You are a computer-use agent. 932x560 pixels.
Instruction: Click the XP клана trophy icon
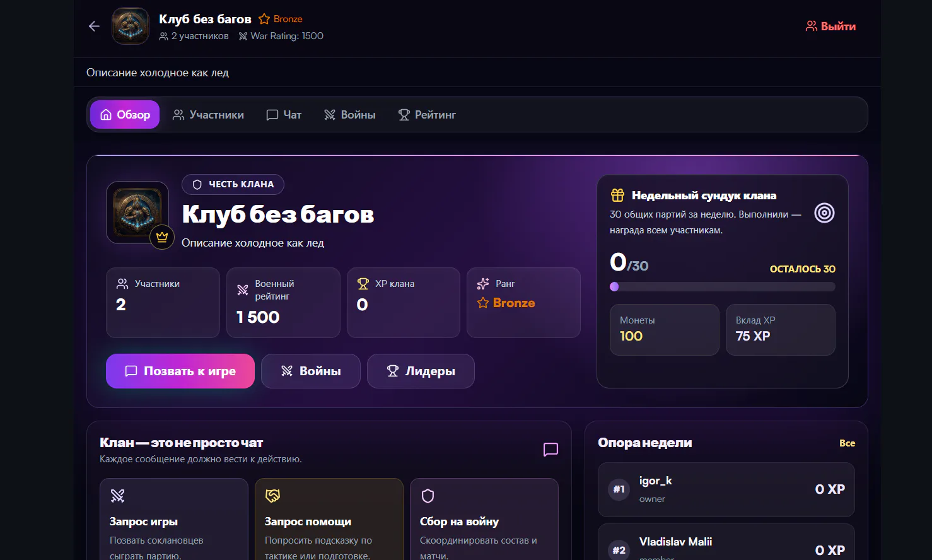click(x=363, y=284)
